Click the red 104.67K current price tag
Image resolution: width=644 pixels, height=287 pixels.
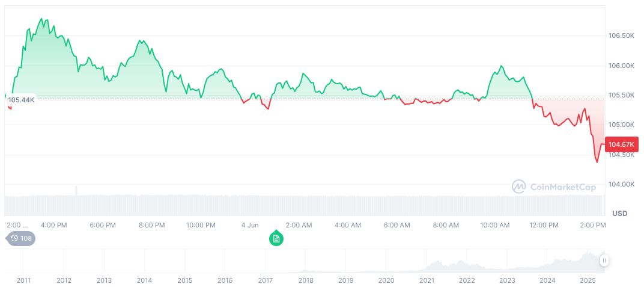[622, 144]
